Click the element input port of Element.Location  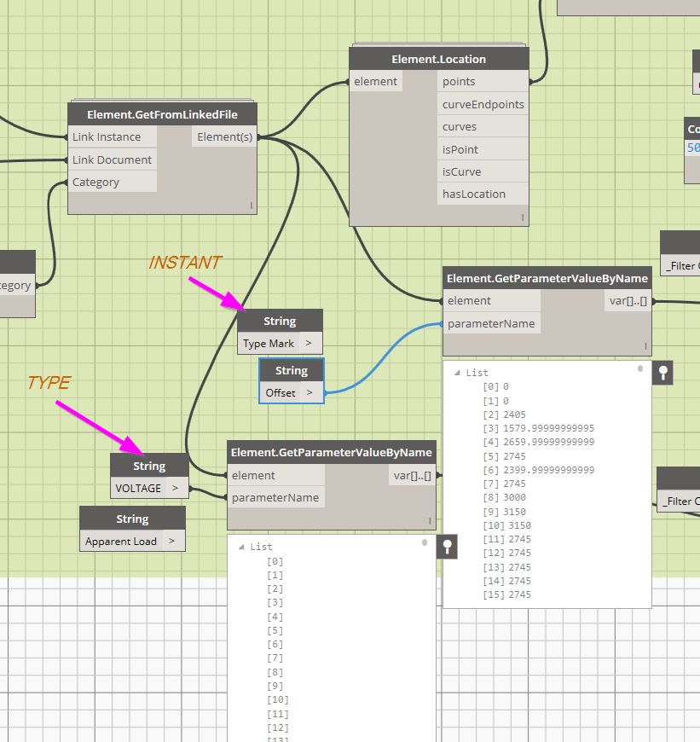pyautogui.click(x=376, y=81)
